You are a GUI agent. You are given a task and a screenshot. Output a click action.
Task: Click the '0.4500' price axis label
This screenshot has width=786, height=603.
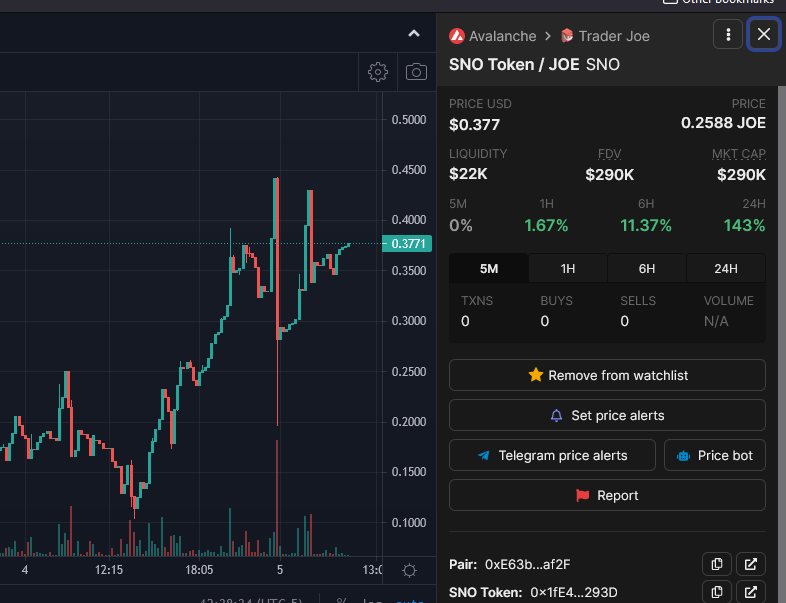[409, 170]
